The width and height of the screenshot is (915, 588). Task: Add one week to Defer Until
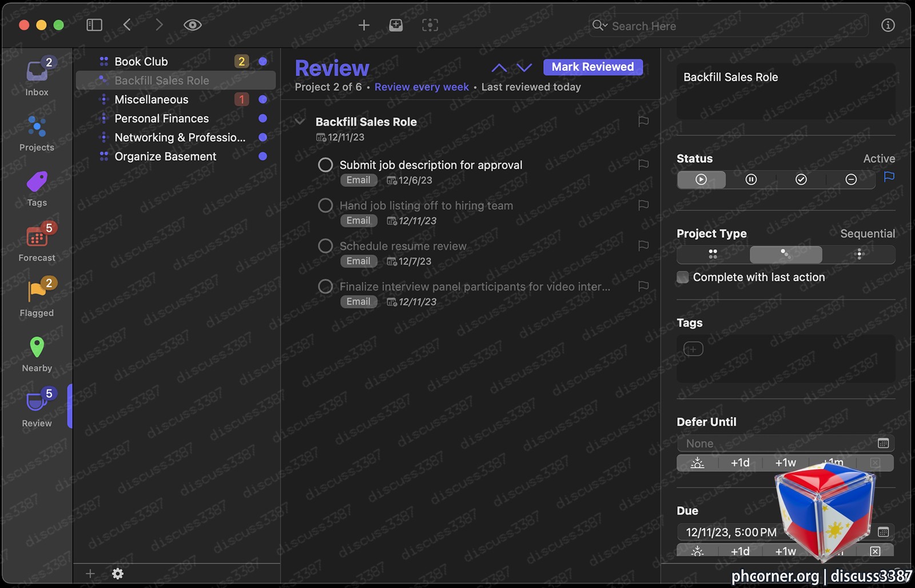(786, 463)
